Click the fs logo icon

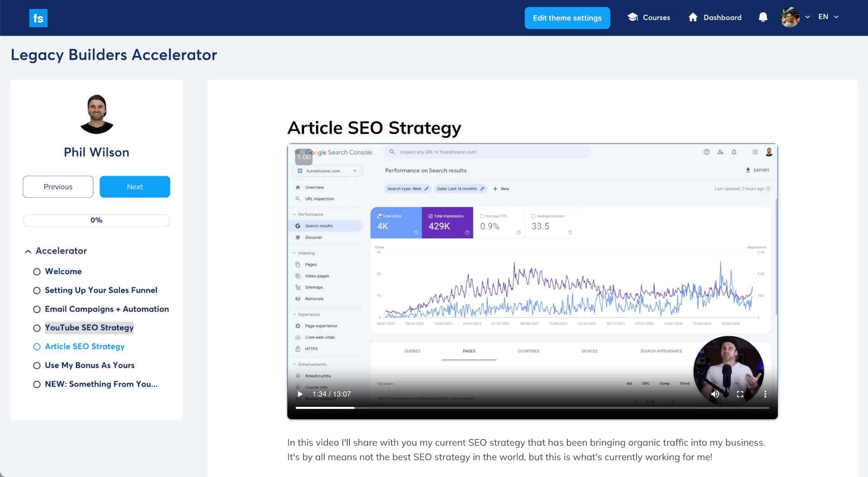click(38, 18)
